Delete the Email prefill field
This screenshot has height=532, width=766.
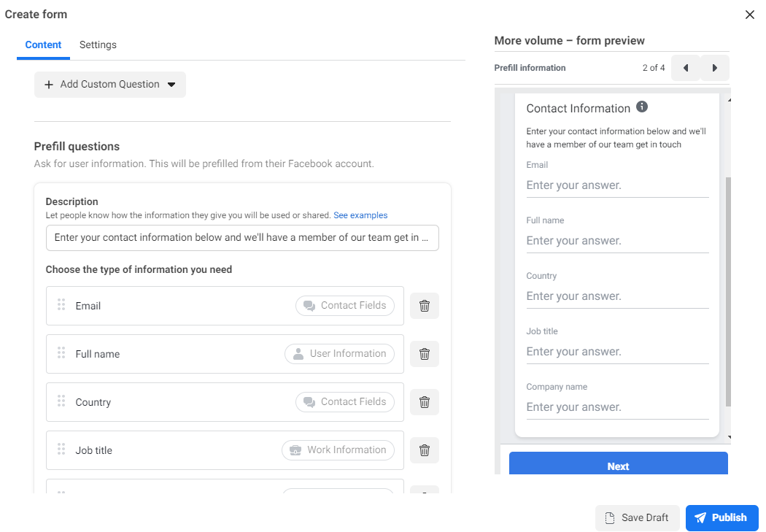(x=424, y=306)
